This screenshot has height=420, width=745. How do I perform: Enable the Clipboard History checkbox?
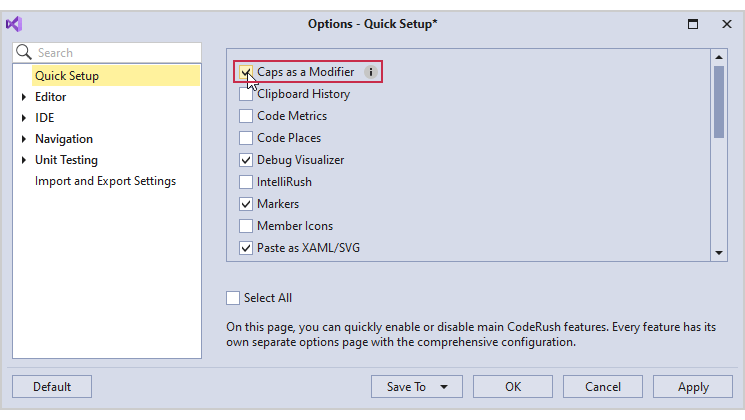click(x=246, y=94)
